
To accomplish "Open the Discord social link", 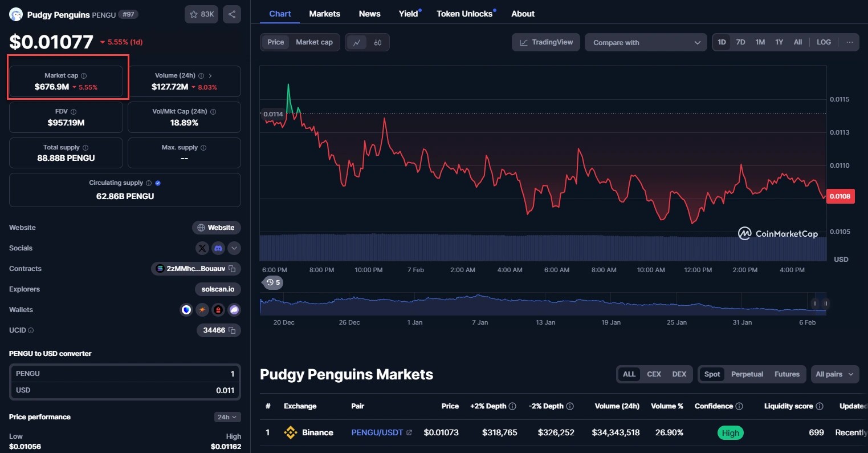I will tap(218, 248).
